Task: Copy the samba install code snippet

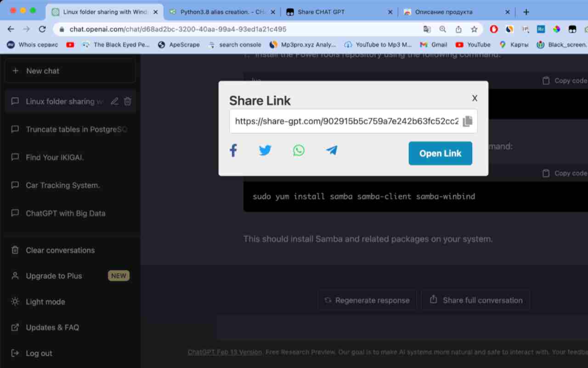Action: pyautogui.click(x=564, y=173)
